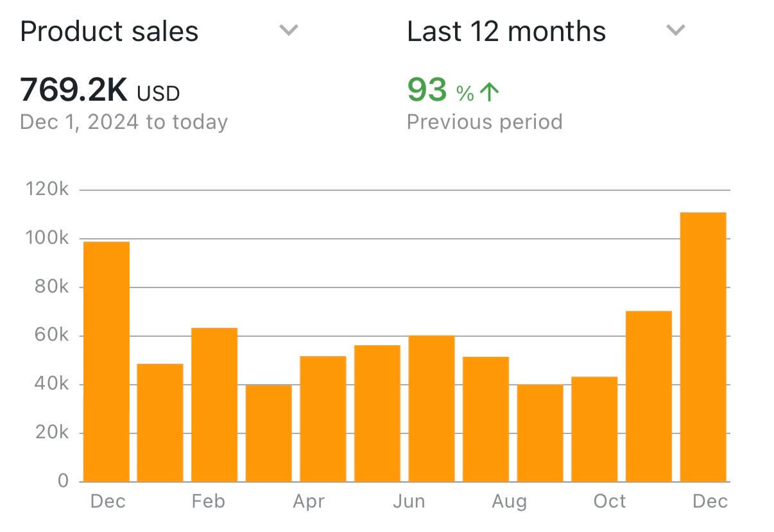Screen dimensions: 774x532
Task: Open the Product sales dropdown chevron
Action: point(289,30)
